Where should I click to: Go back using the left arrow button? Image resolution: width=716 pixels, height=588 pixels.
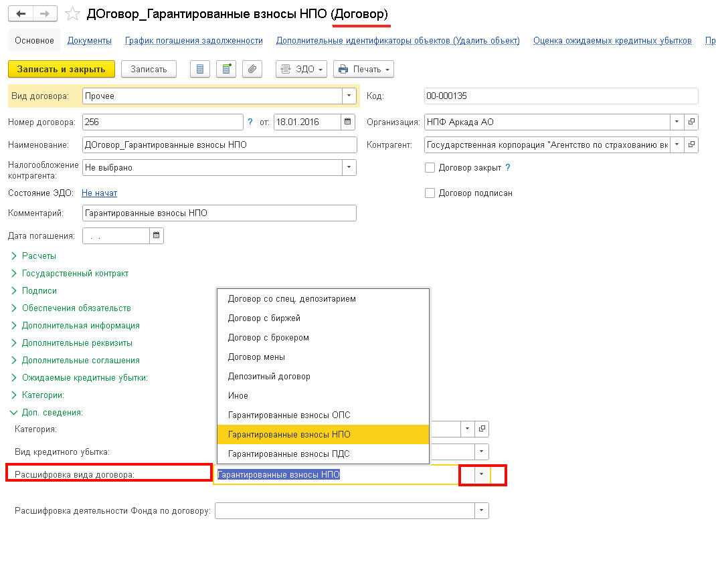[x=21, y=13]
